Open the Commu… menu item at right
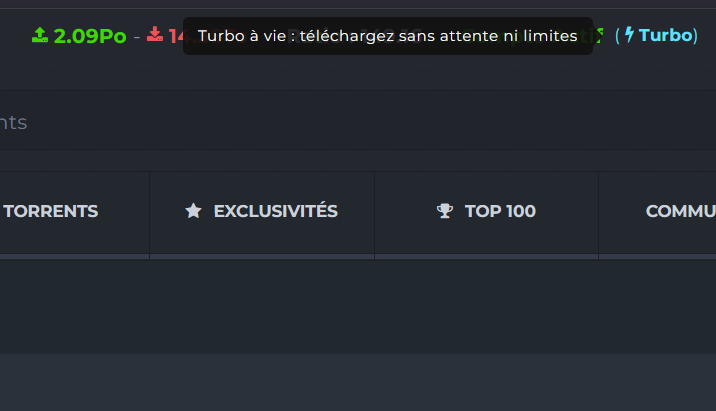Viewport: 716px width, 411px height. point(680,211)
